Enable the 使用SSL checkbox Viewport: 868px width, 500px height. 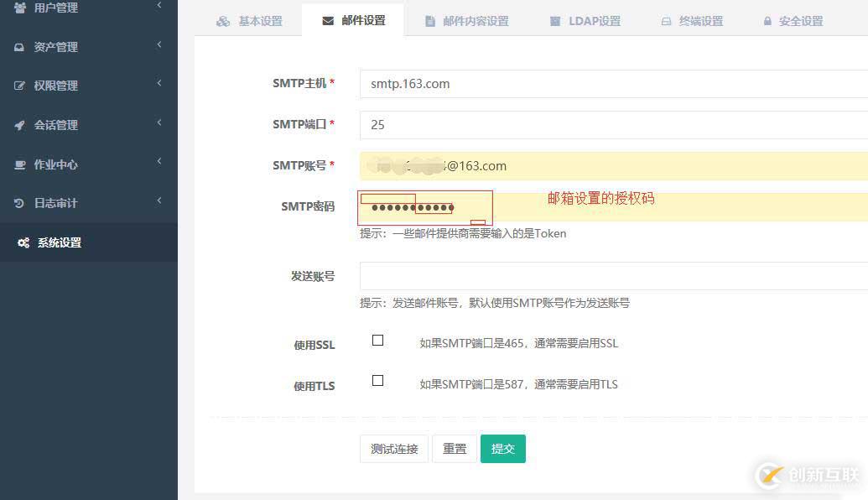coord(377,340)
